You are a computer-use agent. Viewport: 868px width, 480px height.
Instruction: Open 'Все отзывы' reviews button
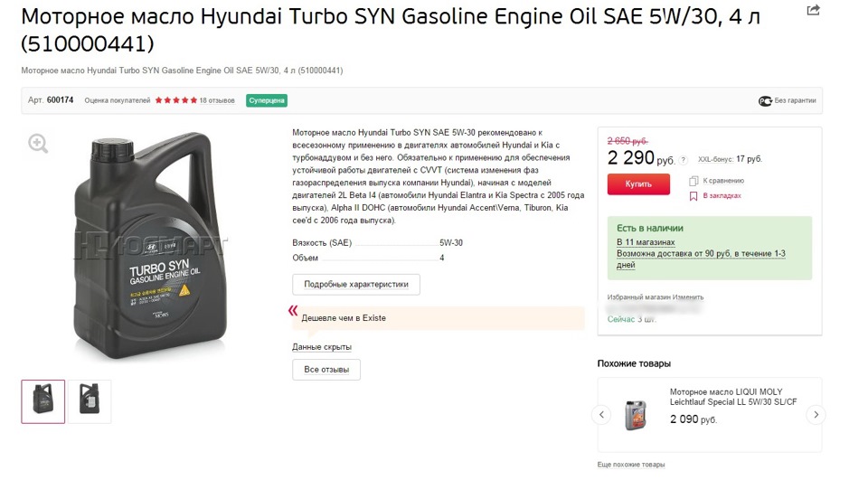[326, 370]
